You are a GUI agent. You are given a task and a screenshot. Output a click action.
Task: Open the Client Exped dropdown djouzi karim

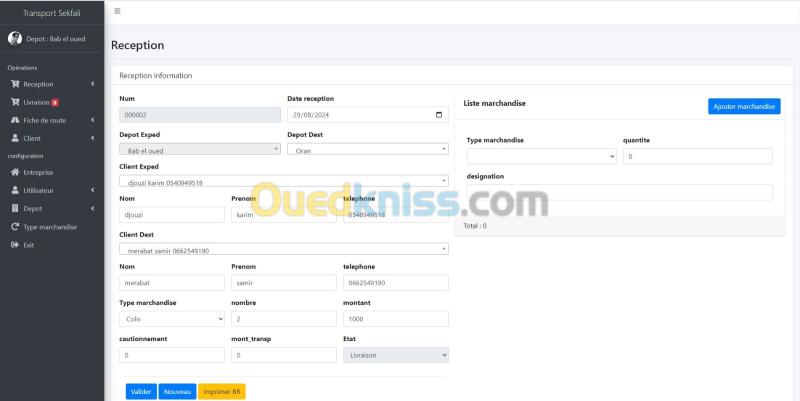(284, 181)
